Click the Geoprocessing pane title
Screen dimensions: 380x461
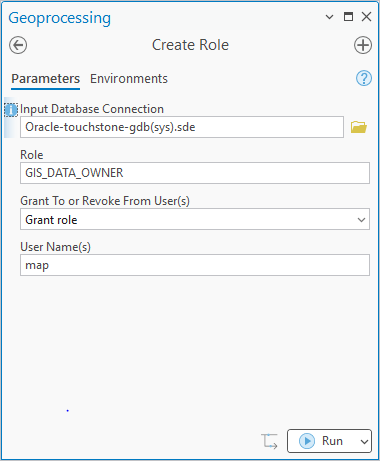[x=60, y=18]
